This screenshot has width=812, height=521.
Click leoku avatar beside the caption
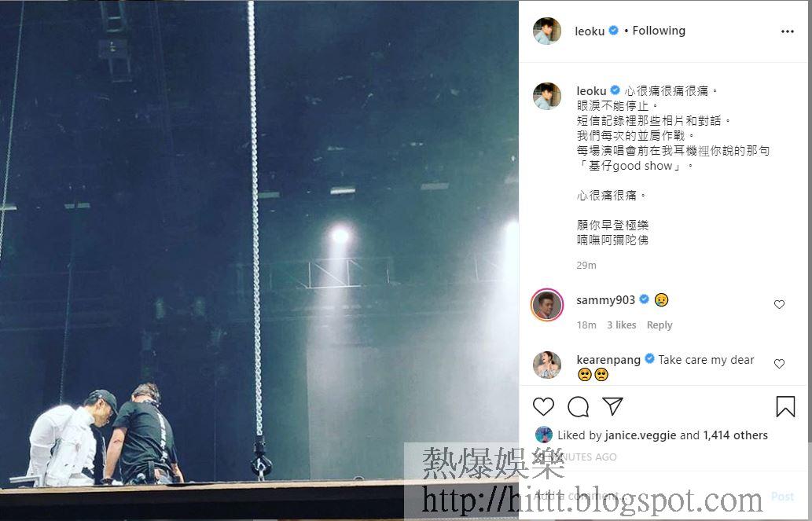coord(547,96)
